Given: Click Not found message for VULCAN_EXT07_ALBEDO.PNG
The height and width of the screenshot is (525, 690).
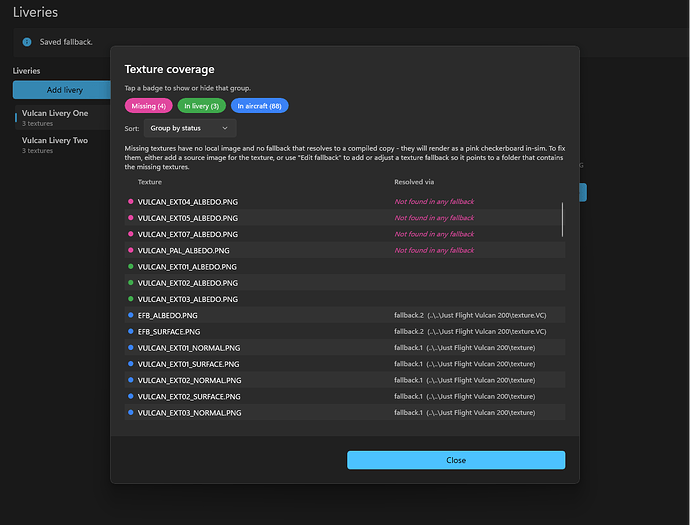Looking at the screenshot, I should [434, 234].
